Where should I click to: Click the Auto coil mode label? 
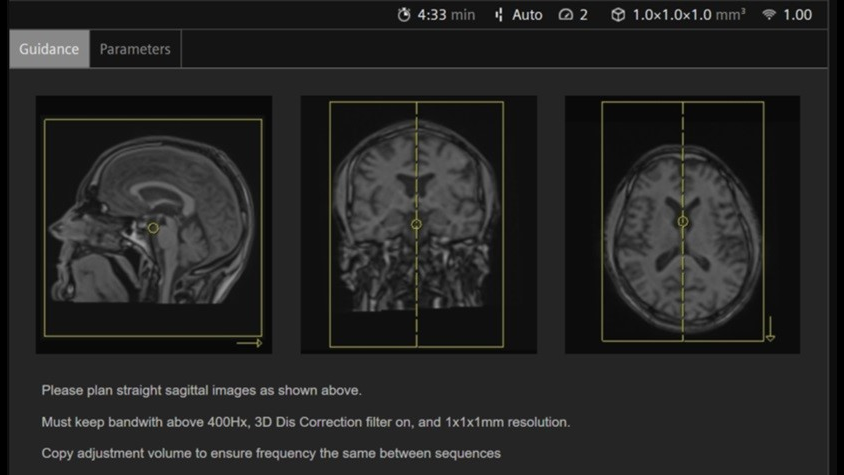[527, 15]
